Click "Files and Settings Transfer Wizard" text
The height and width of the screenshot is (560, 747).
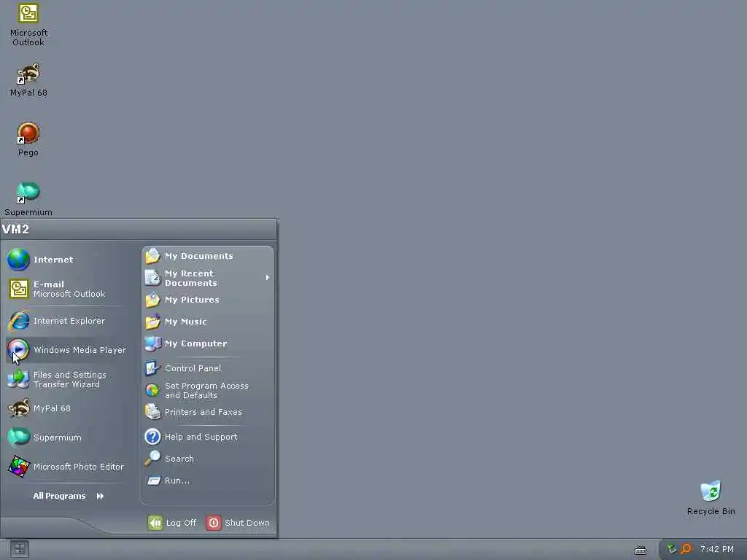[70, 379]
